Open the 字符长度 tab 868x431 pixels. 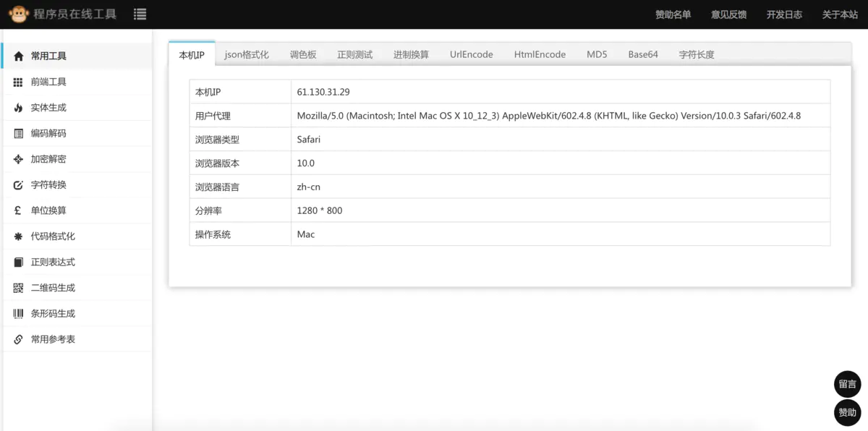click(697, 54)
